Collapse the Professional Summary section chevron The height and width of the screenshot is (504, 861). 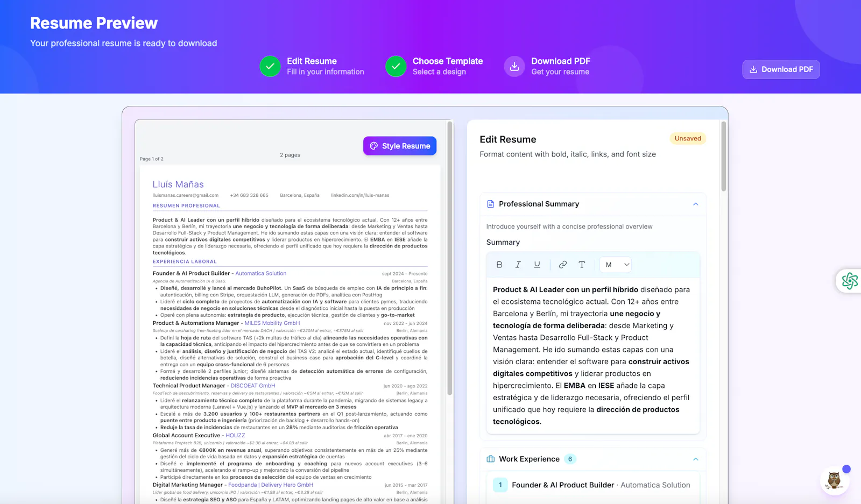coord(695,204)
